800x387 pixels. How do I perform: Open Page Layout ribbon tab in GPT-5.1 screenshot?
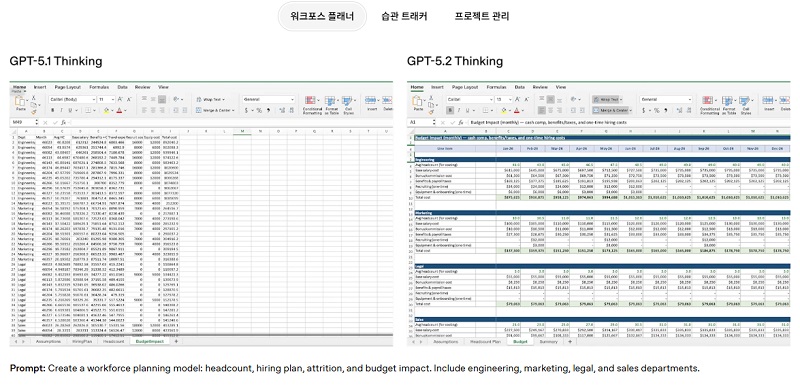[67, 87]
